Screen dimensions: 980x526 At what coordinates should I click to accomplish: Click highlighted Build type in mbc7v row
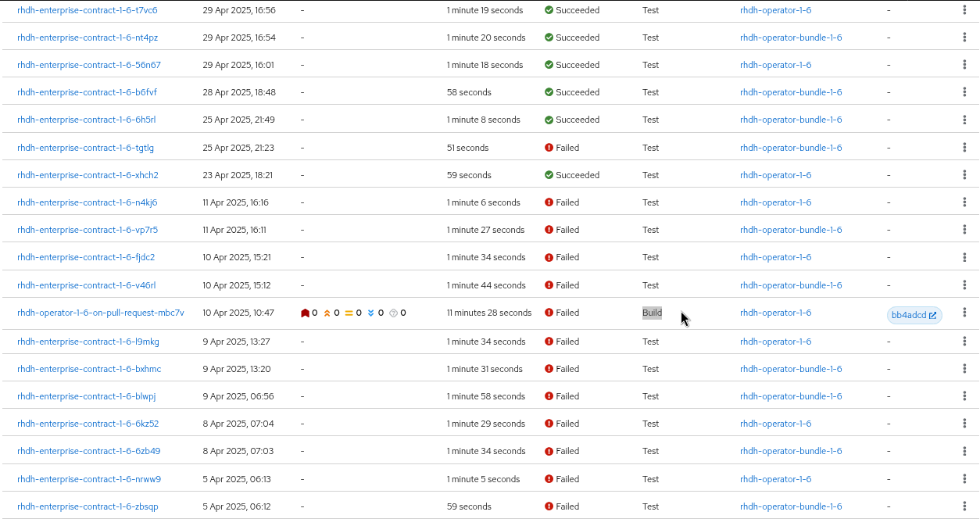coord(652,313)
